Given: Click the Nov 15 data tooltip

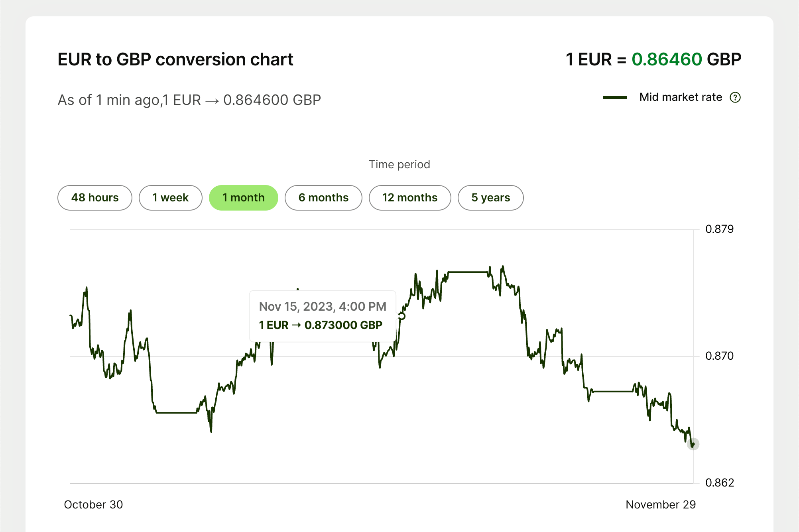Looking at the screenshot, I should point(322,315).
